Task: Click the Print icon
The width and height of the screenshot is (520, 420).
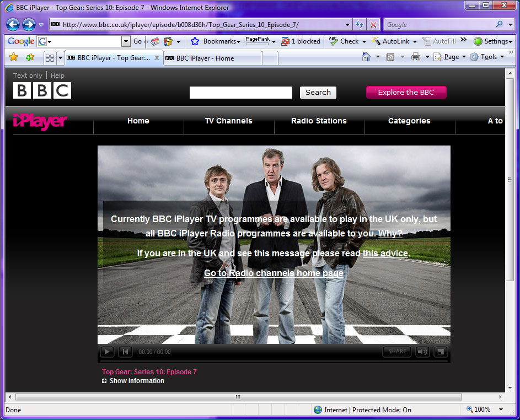Action: pos(416,57)
